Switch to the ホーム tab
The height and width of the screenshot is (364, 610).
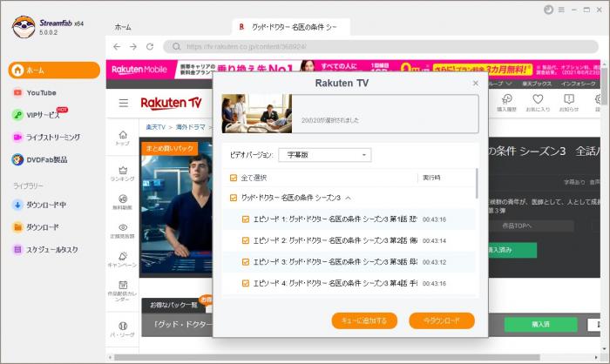[123, 27]
